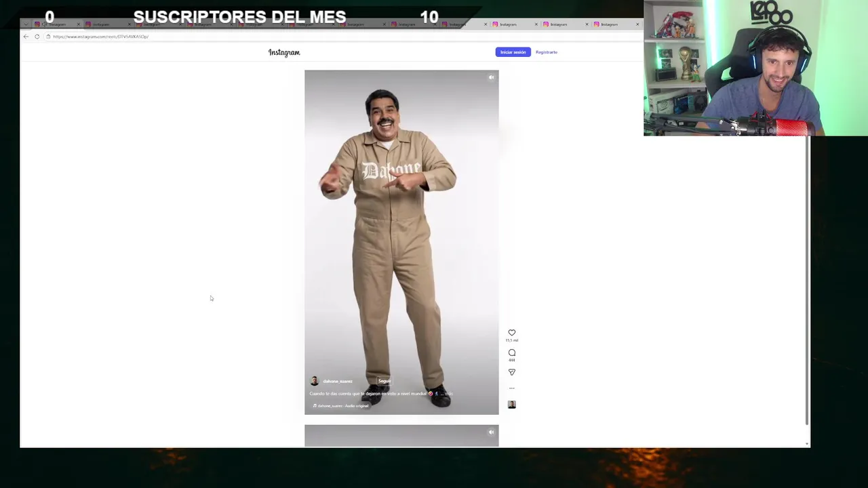Reload the page with the refresh icon
The height and width of the screenshot is (488, 868).
37,37
